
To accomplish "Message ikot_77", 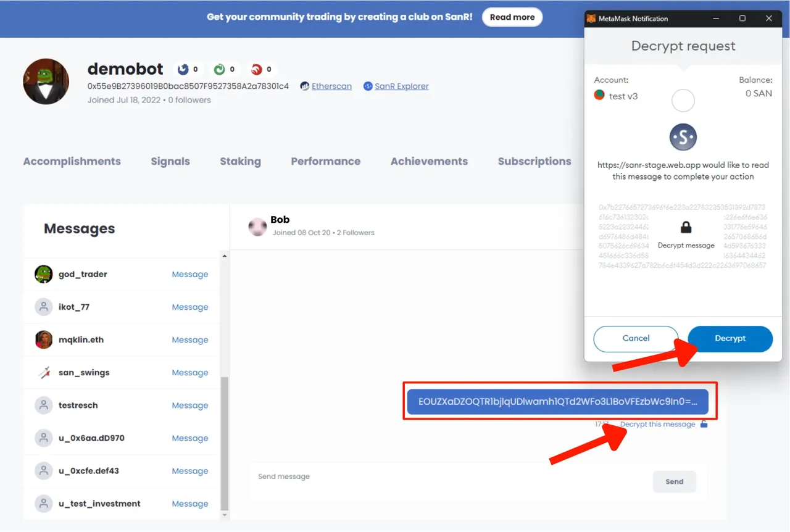I will click(x=190, y=307).
